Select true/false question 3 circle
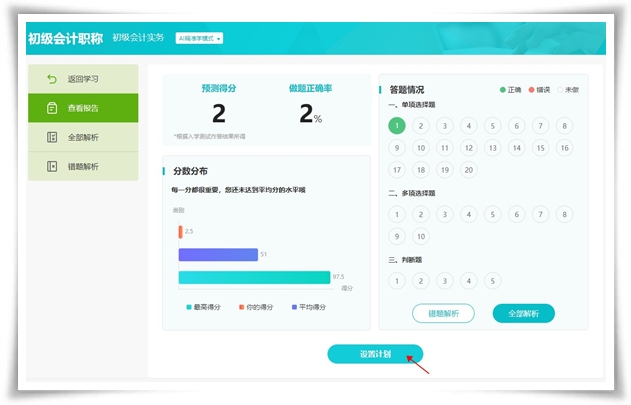Viewport: 631px width, 405px height. (x=445, y=281)
